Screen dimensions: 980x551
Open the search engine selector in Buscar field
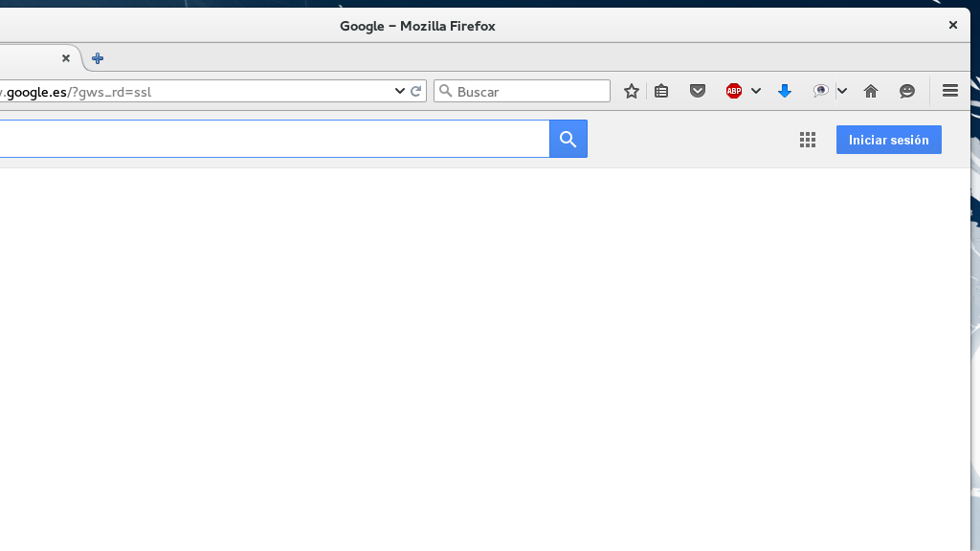(x=446, y=91)
